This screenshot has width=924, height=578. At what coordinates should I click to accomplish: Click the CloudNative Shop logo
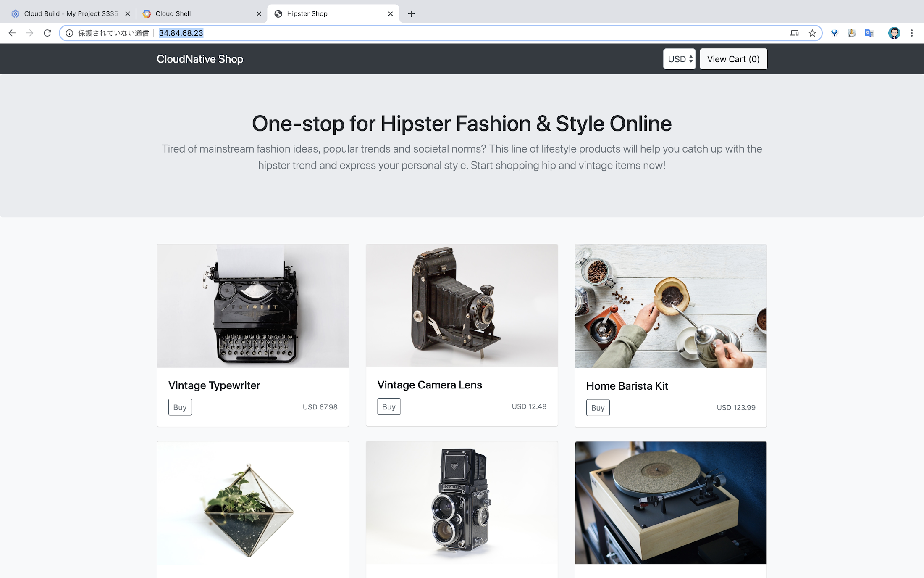tap(199, 58)
